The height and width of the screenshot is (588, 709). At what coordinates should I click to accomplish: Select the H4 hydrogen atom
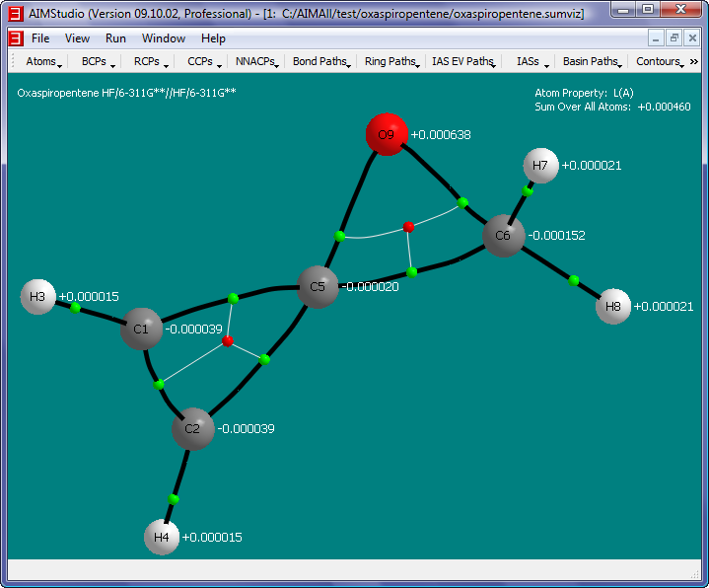tap(162, 538)
